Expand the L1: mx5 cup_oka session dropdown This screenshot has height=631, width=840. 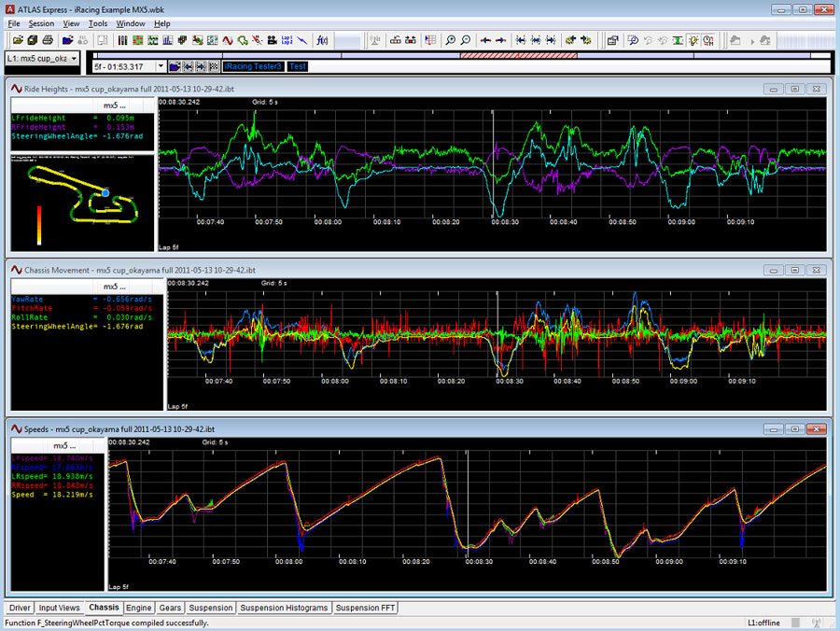coord(74,59)
